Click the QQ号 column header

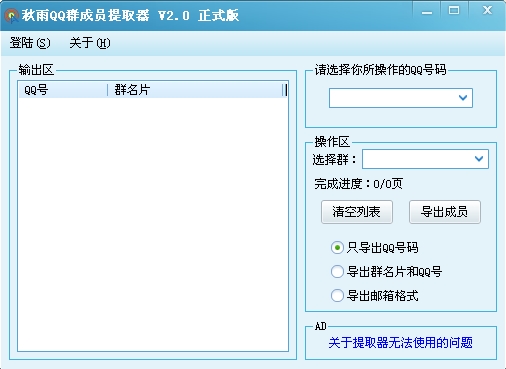(x=63, y=90)
